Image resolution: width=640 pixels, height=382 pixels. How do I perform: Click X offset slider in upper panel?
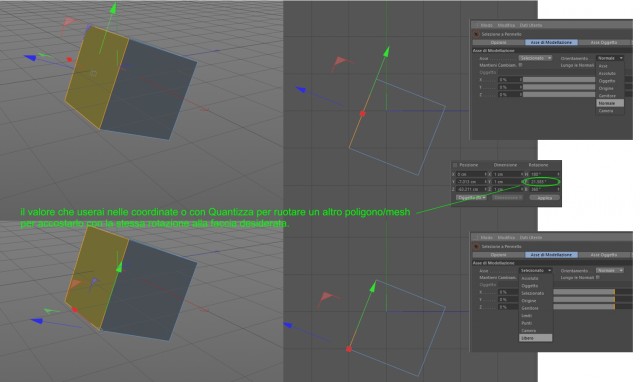click(x=559, y=80)
